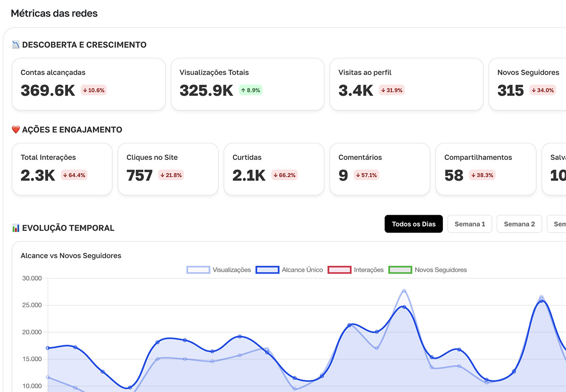Screen dimensions: 566x392
Task: Click the 15.000 y-axis label
Action: click(32, 359)
